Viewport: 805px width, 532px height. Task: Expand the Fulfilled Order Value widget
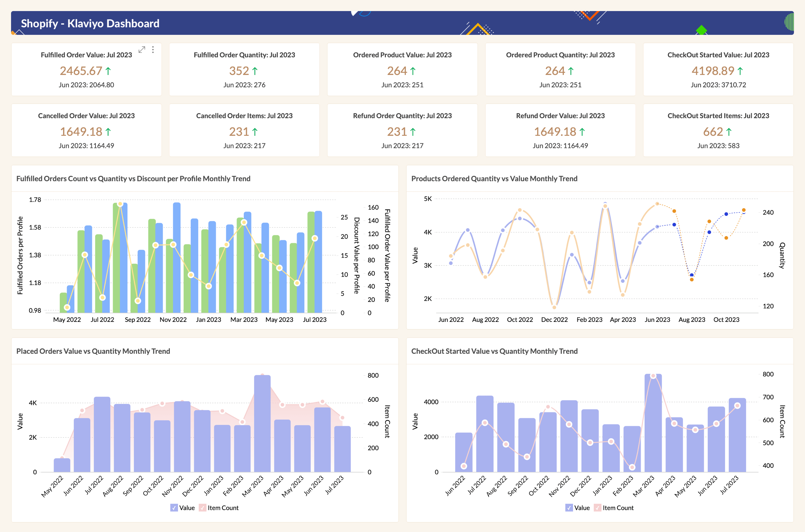click(142, 50)
